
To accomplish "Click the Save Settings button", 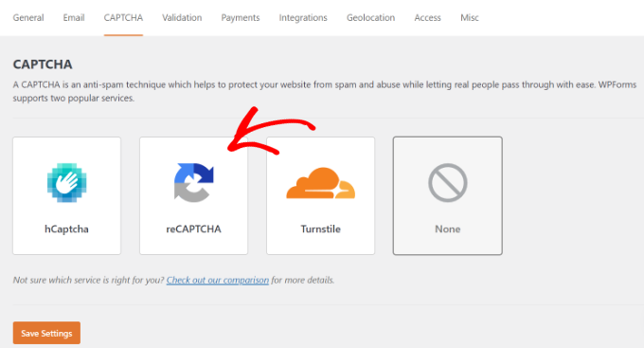I will tap(46, 333).
